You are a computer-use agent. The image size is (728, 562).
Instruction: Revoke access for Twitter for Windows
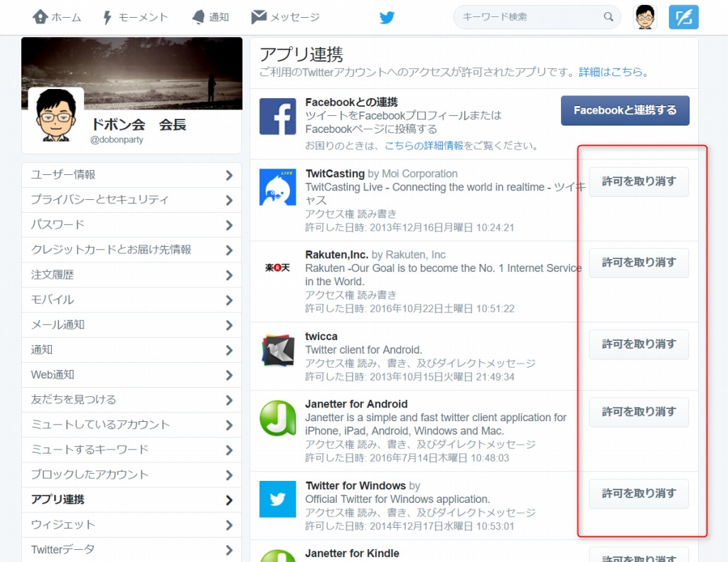[x=639, y=494]
